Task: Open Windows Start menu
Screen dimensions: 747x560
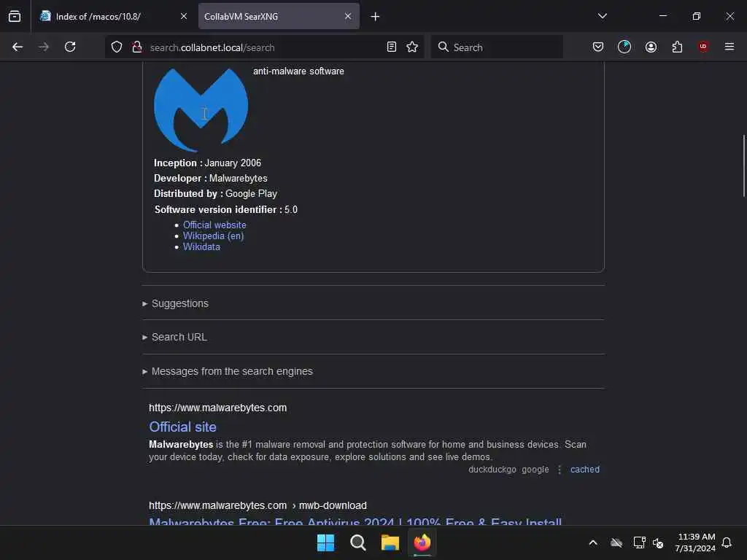Action: click(326, 542)
